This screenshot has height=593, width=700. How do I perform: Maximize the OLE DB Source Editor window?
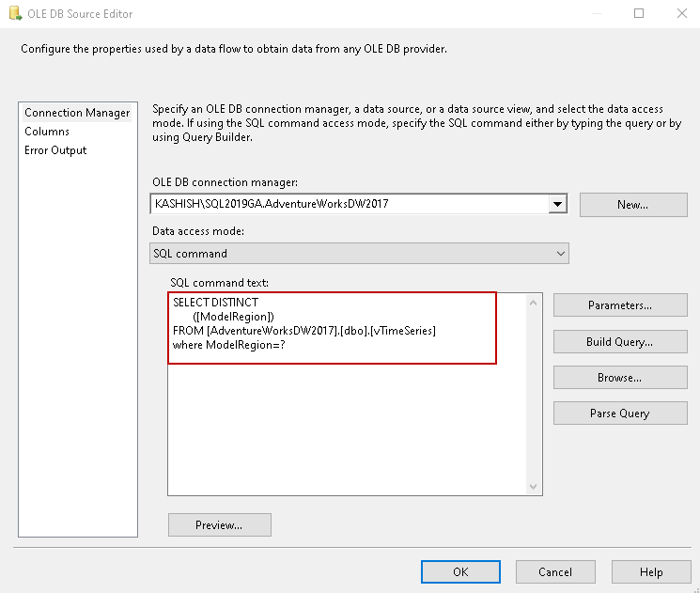click(x=639, y=14)
